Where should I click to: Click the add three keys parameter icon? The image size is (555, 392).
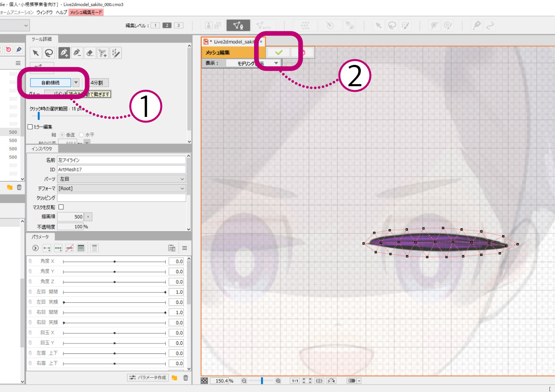(58, 248)
